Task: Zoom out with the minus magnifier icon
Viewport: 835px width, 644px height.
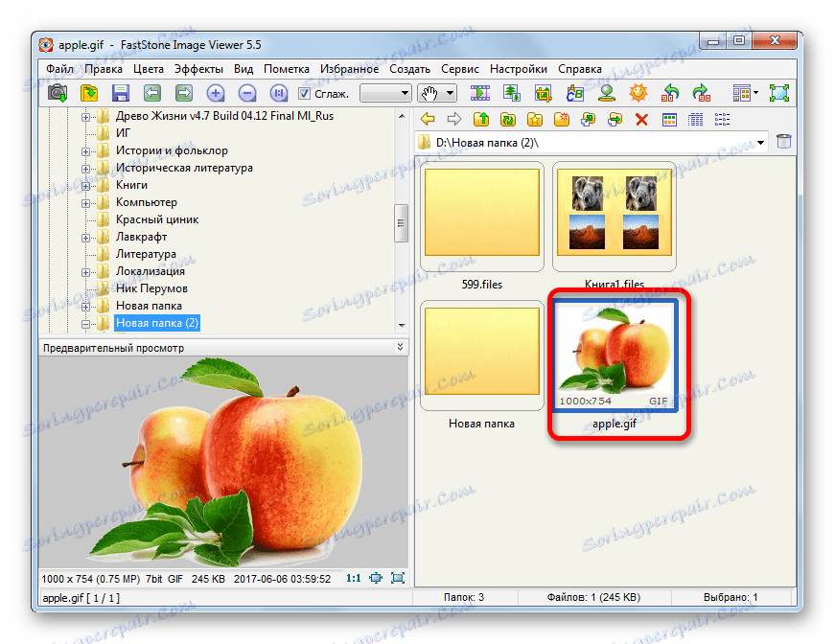Action: point(247,93)
